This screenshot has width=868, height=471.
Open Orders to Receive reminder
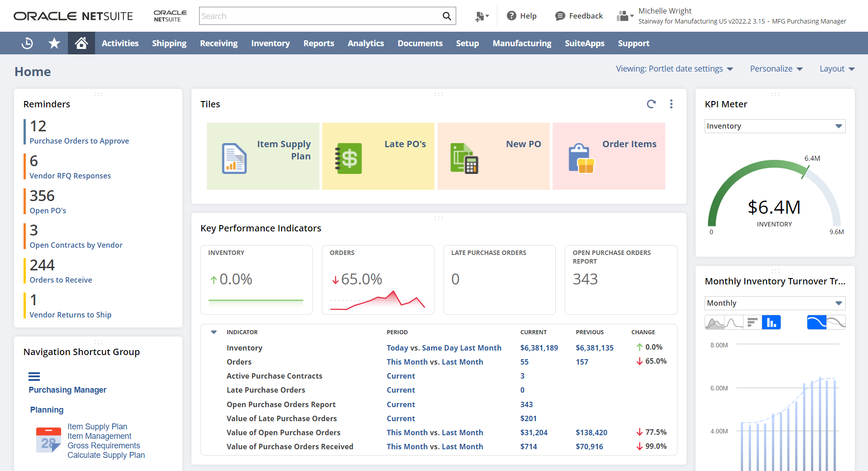(61, 280)
